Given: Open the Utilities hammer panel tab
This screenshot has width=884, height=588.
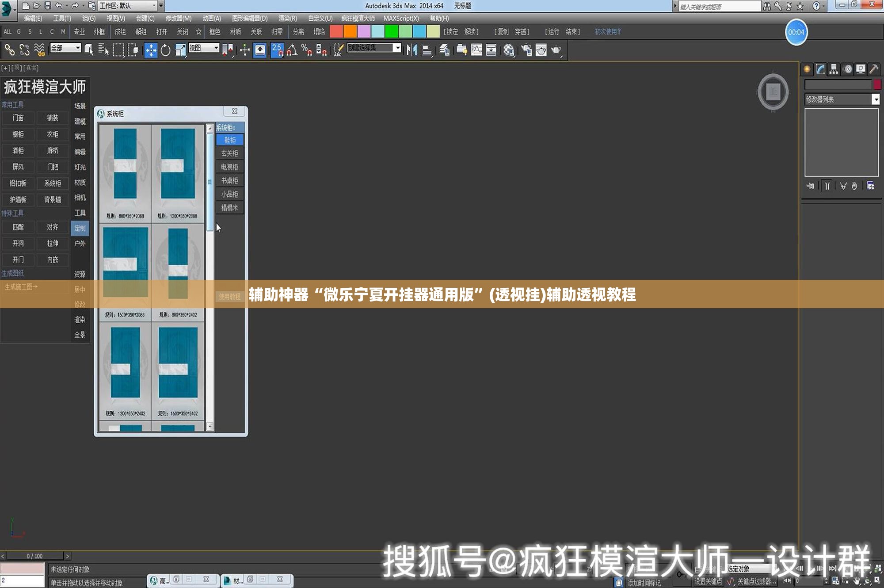Looking at the screenshot, I should pyautogui.click(x=873, y=69).
